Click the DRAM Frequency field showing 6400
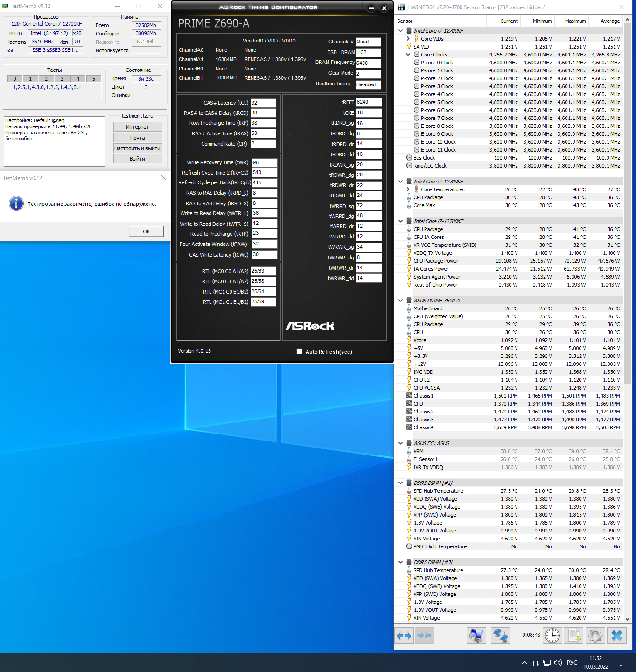This screenshot has height=672, width=636. click(x=368, y=63)
